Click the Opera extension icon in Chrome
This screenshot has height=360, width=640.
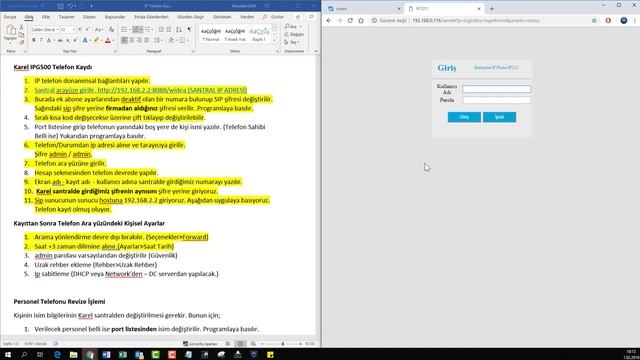click(x=608, y=20)
